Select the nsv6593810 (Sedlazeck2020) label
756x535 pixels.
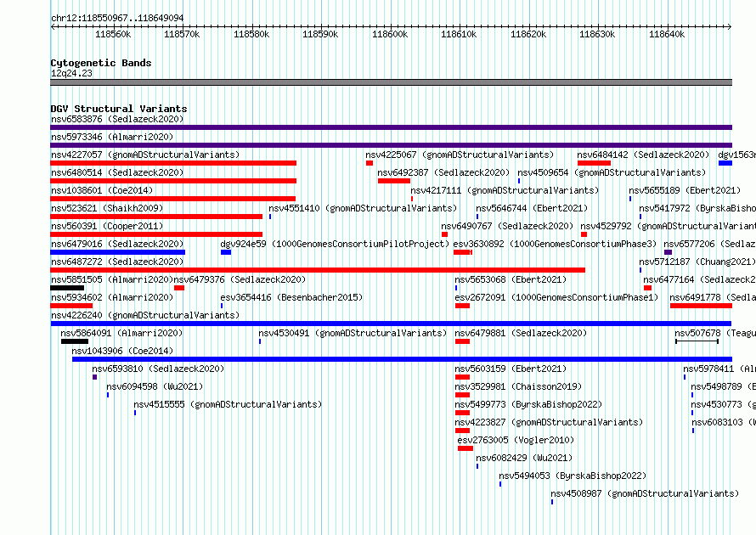158,369
